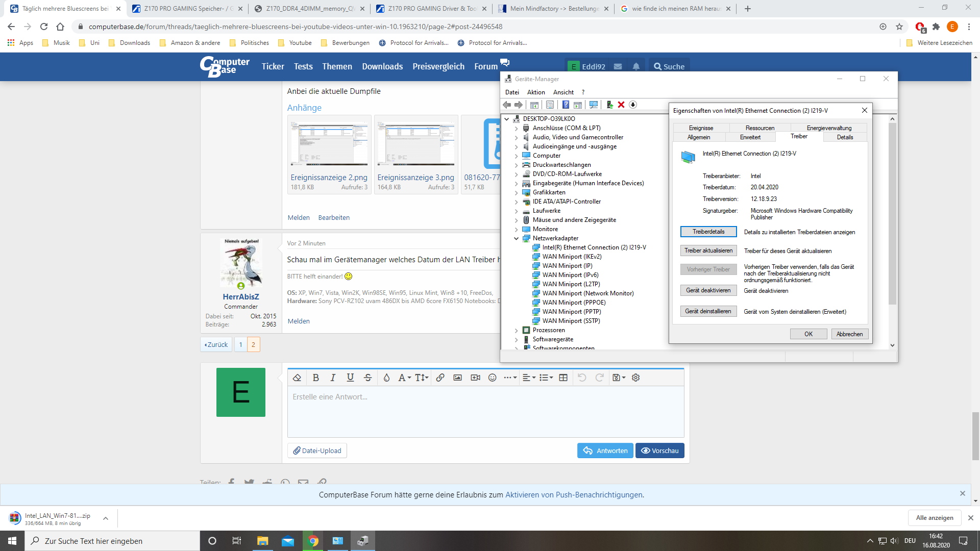Insert table in reply editor
The height and width of the screenshot is (551, 980).
click(563, 378)
